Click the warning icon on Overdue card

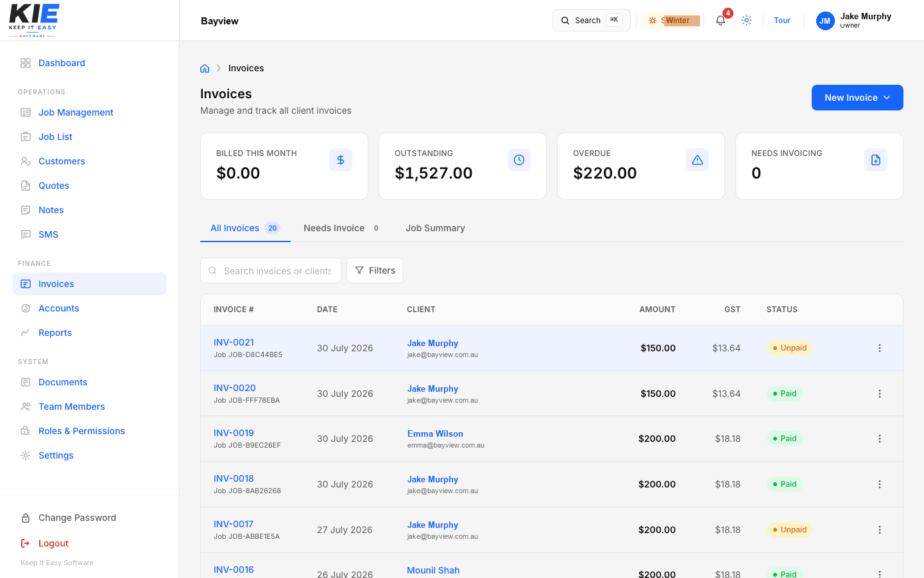pos(697,160)
